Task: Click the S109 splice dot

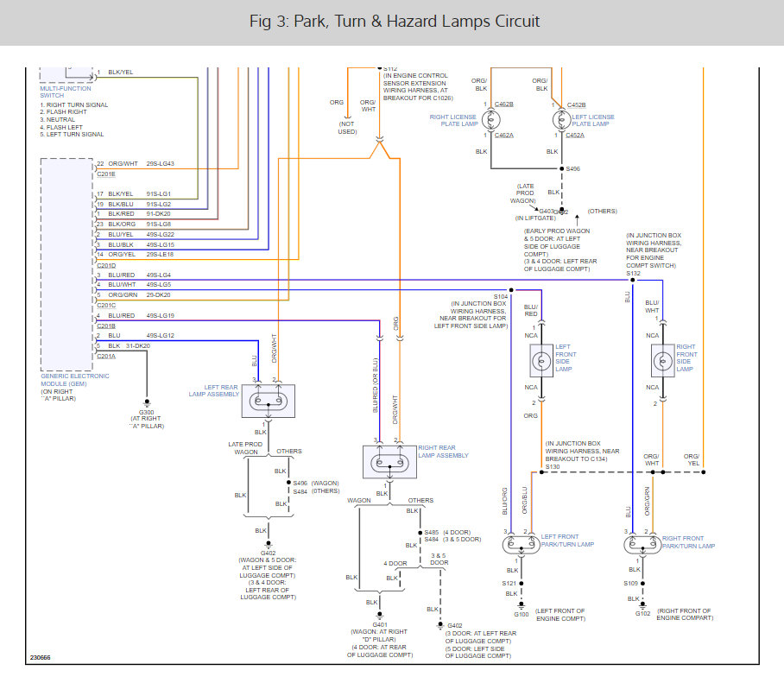Action: click(642, 584)
